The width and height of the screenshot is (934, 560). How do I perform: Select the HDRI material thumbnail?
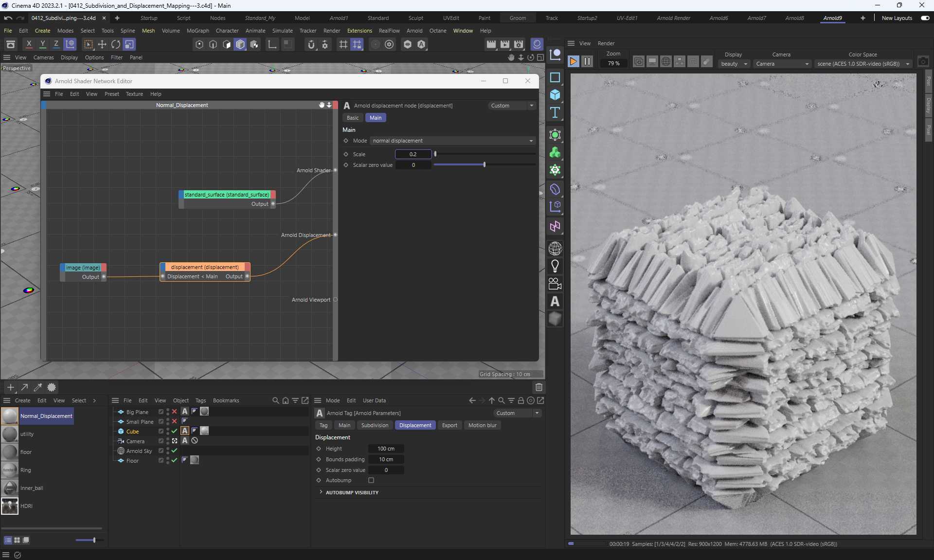coord(10,506)
